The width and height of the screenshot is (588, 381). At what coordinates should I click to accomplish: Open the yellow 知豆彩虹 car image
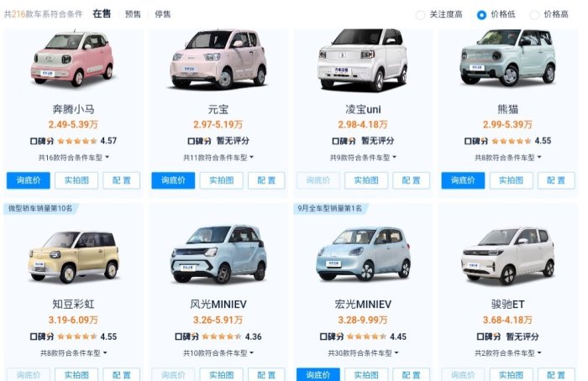click(x=73, y=257)
